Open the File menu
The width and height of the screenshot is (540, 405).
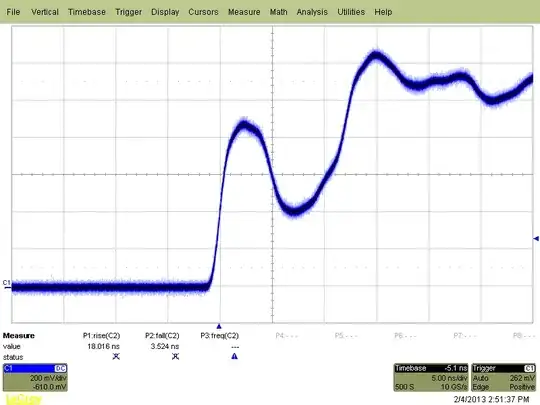pyautogui.click(x=13, y=12)
